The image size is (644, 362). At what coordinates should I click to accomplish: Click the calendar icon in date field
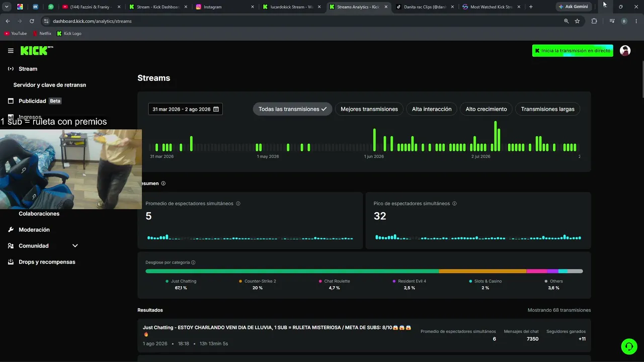pyautogui.click(x=216, y=109)
